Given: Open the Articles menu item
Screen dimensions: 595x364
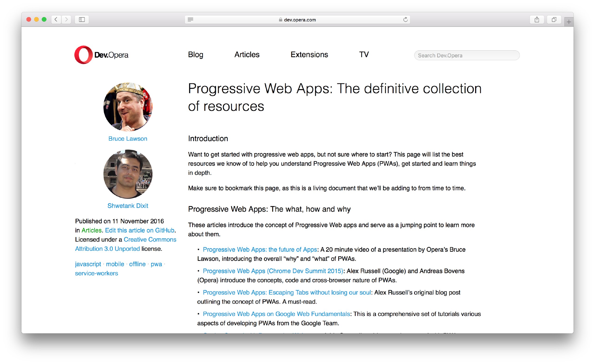Looking at the screenshot, I should click(x=247, y=55).
